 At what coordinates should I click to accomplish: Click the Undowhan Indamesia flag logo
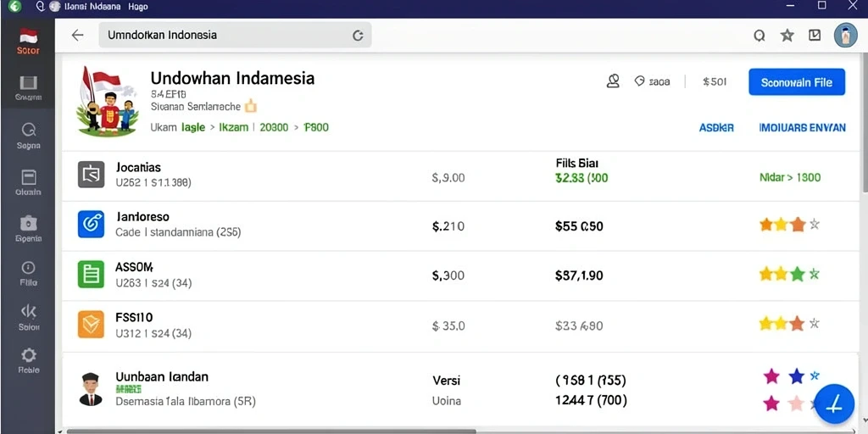click(106, 102)
